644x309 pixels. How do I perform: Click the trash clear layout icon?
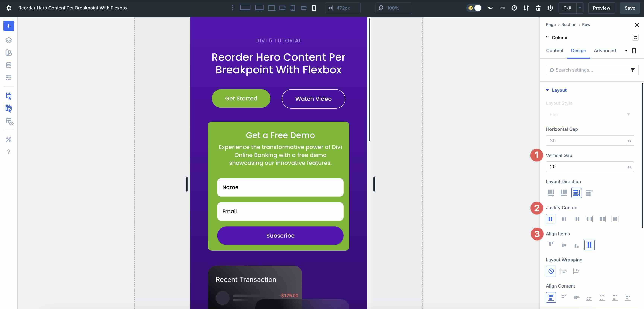[x=538, y=8]
